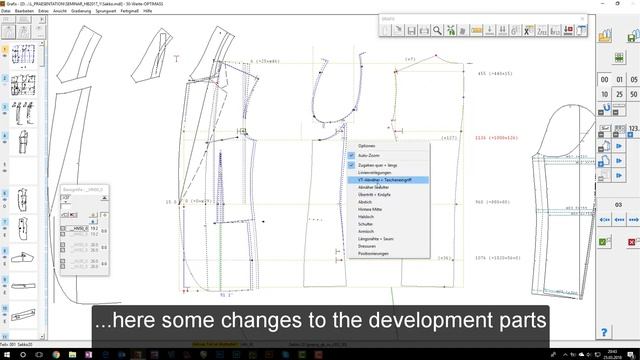This screenshot has height=360, width=640.
Task: Click the diagonal arrow icon in floating toolbar
Action: pos(398,31)
